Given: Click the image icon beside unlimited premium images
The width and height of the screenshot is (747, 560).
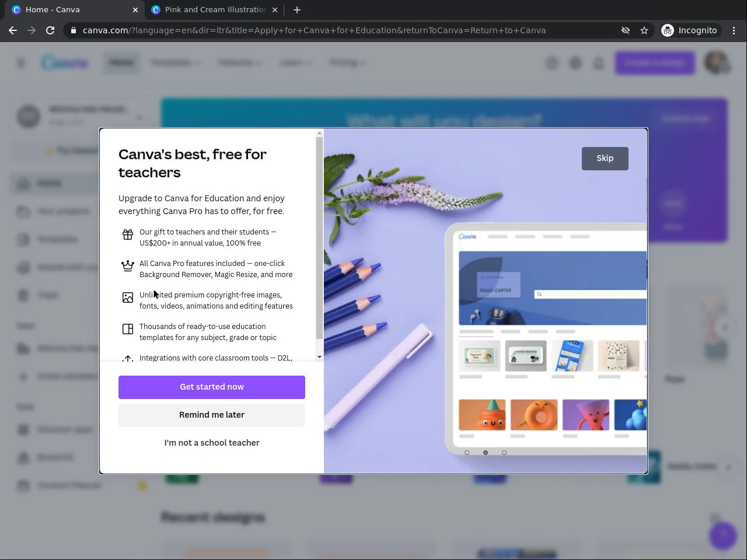Looking at the screenshot, I should point(128,297).
